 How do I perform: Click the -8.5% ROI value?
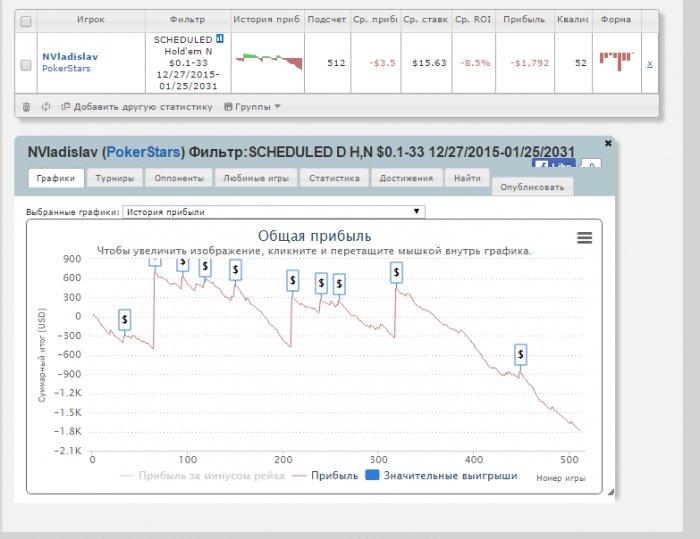point(475,63)
